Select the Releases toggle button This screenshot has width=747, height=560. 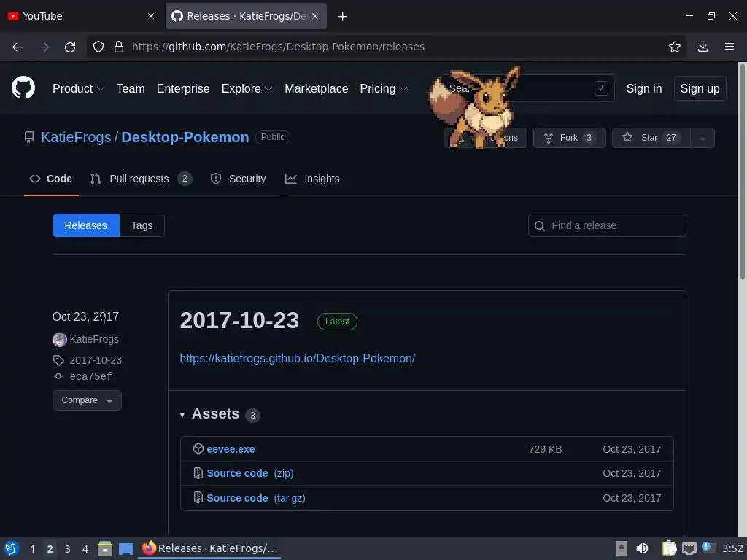tap(86, 225)
